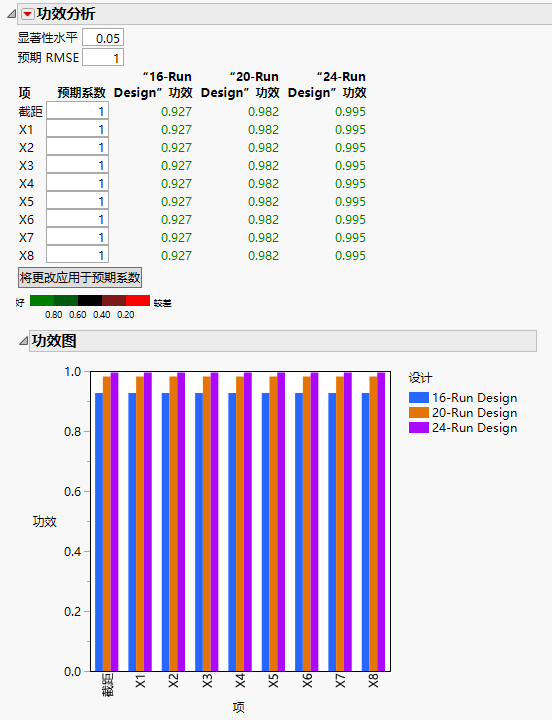Viewport: 552px width, 720px height.
Task: Click the 0.927 power value for X4
Action: pyautogui.click(x=176, y=183)
